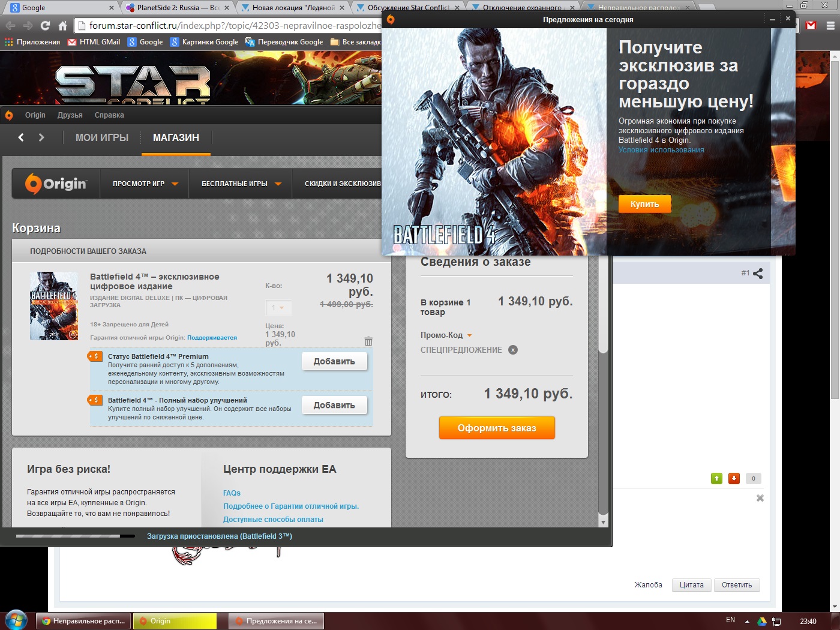Click the Origin taskbar button

175,621
